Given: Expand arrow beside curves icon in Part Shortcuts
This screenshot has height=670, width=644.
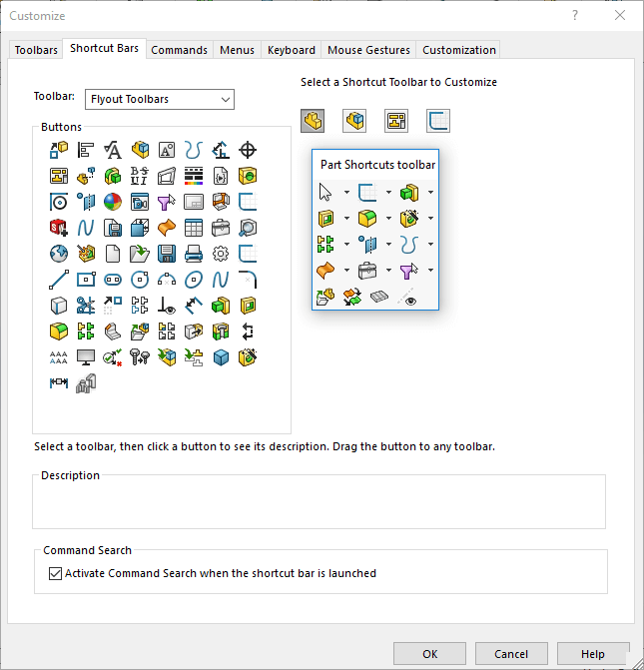Looking at the screenshot, I should 430,244.
